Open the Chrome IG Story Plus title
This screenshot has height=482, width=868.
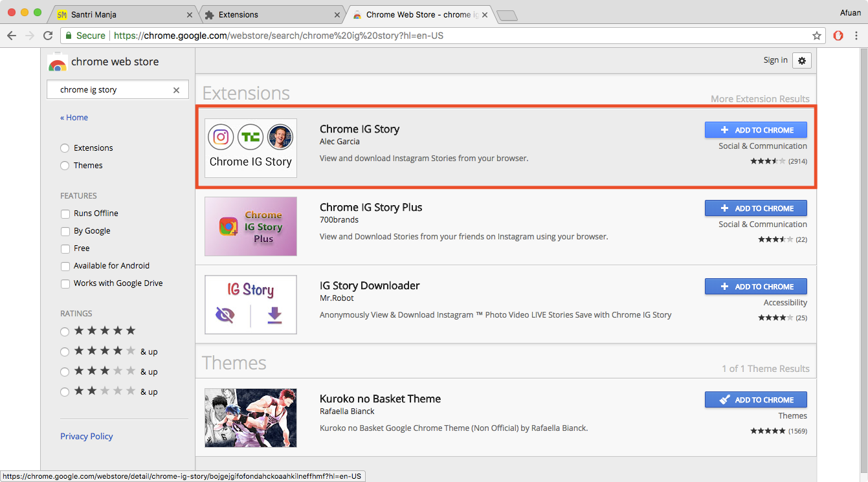(371, 208)
